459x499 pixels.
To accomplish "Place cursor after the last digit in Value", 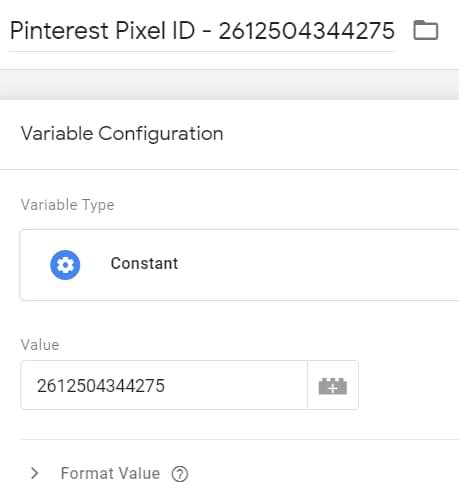I will [166, 386].
